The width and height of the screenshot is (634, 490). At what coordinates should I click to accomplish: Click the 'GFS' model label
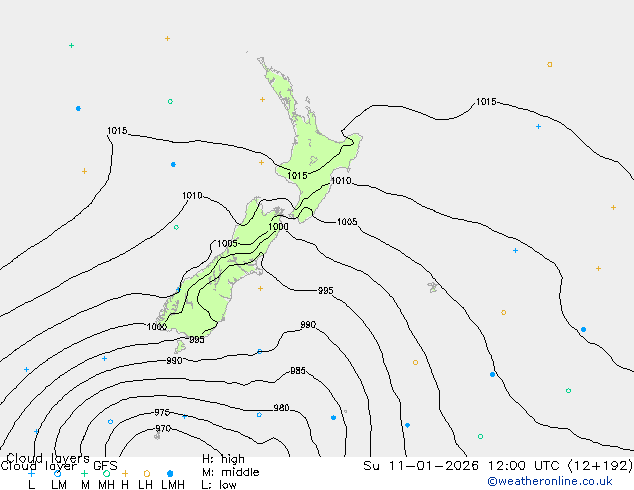(105, 466)
